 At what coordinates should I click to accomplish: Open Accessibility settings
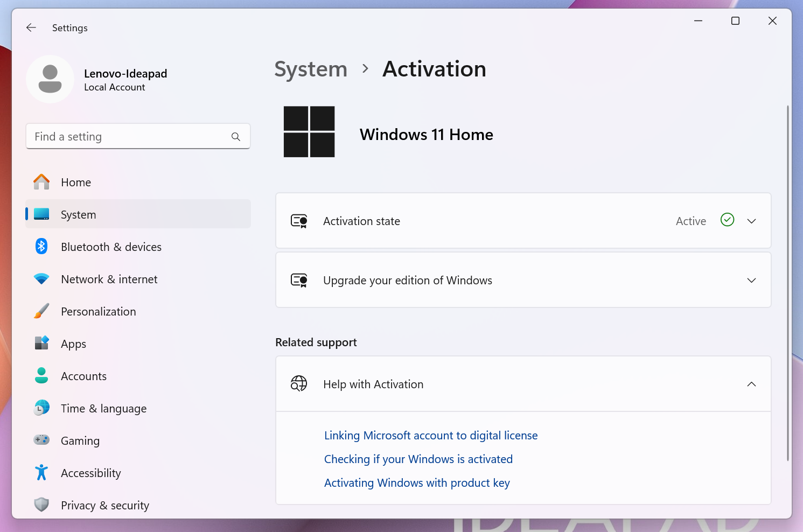point(138,473)
